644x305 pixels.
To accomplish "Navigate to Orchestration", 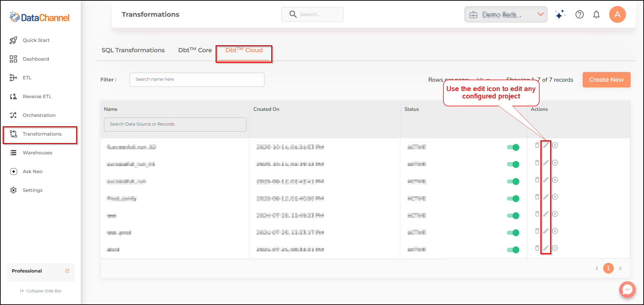I will point(33,115).
